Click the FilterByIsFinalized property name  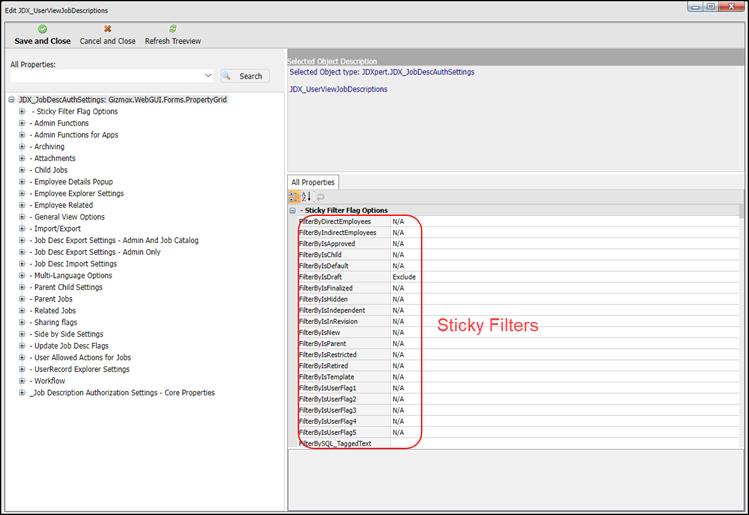click(x=326, y=288)
